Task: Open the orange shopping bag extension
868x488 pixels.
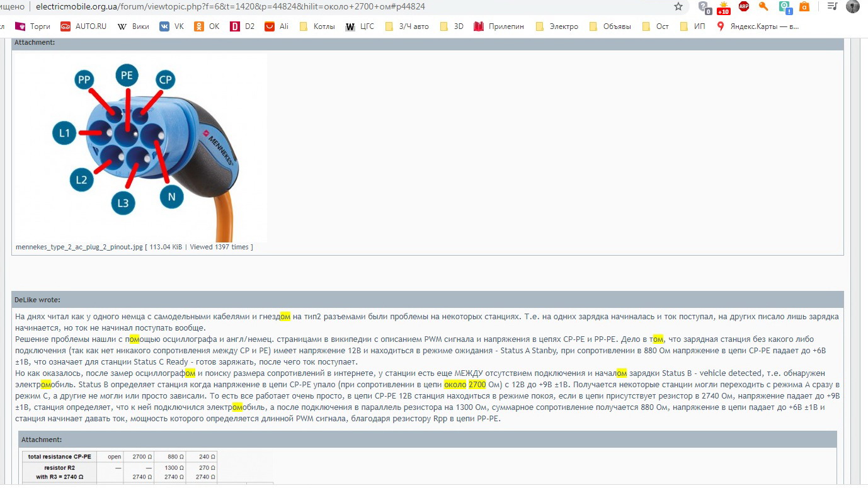Action: [804, 7]
